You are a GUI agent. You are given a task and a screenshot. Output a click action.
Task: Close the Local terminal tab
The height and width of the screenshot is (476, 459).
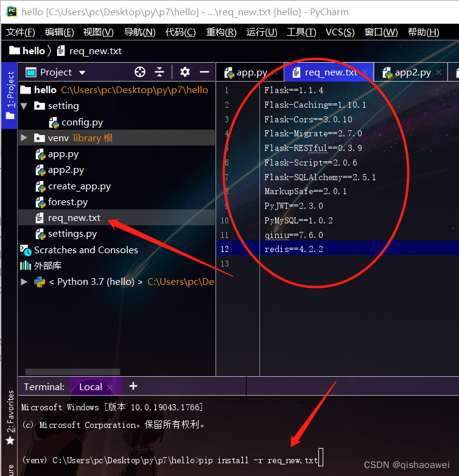(x=110, y=387)
